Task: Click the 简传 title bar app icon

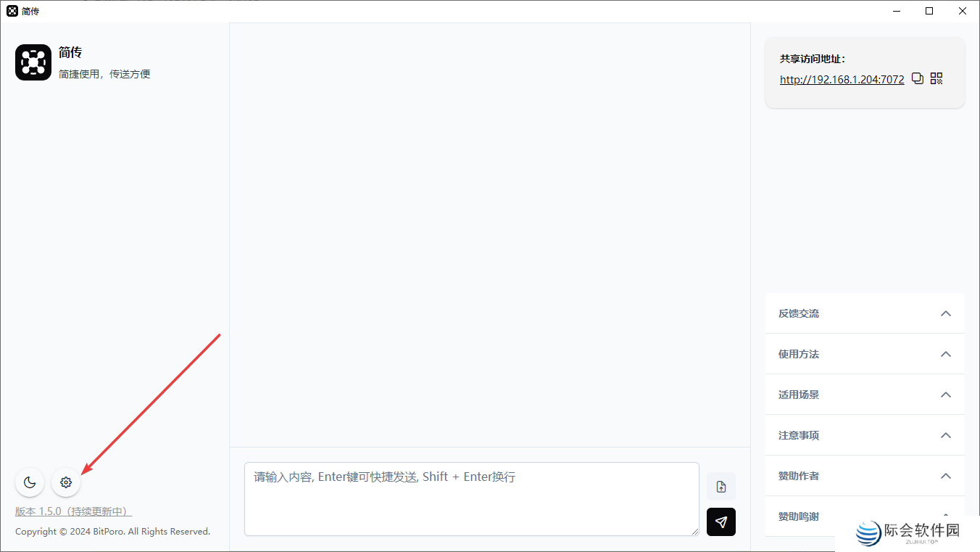Action: coord(12,11)
